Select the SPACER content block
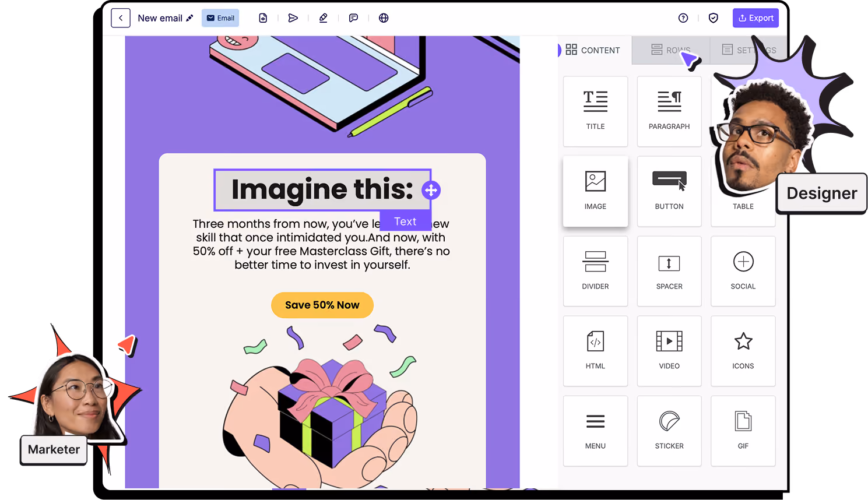This screenshot has width=868, height=500. [x=669, y=271]
